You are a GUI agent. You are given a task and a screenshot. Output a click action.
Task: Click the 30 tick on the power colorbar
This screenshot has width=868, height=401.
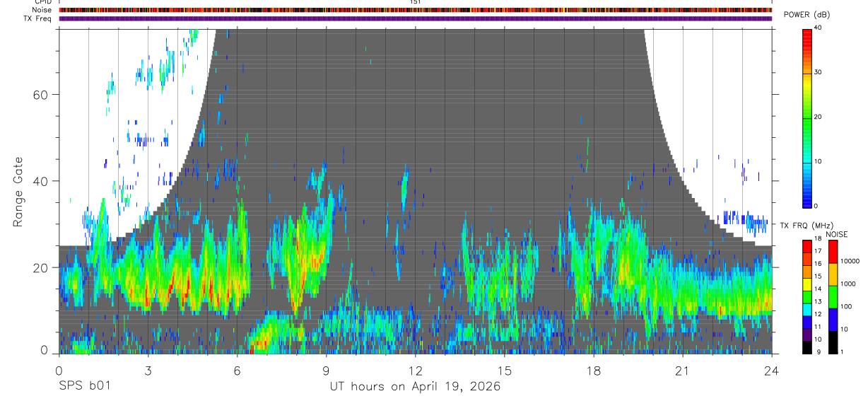819,73
